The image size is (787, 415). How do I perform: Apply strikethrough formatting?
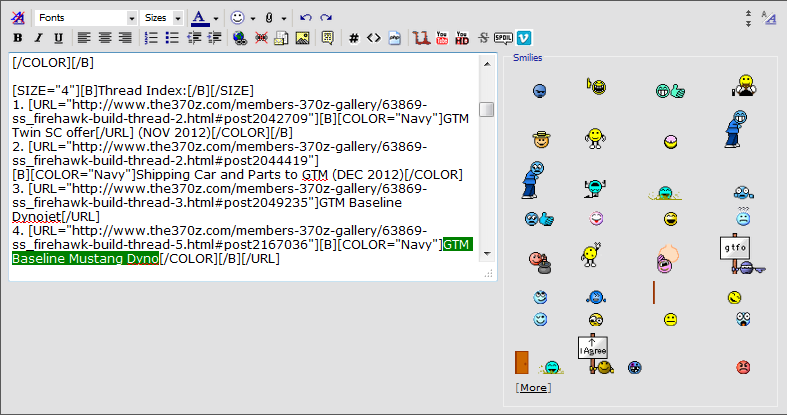click(483, 38)
